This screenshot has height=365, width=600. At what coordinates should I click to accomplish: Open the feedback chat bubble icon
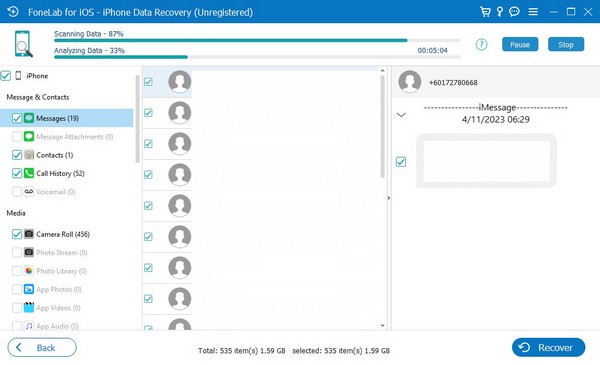tap(514, 12)
